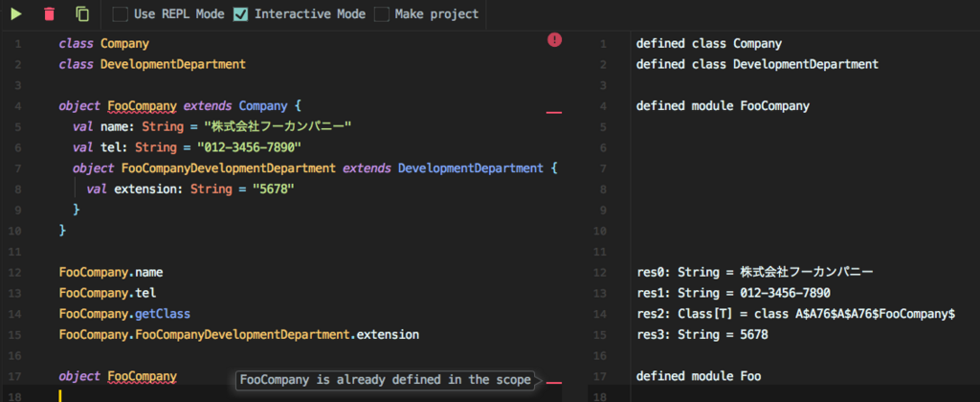Click the copy icon in the toolbar

(x=82, y=13)
